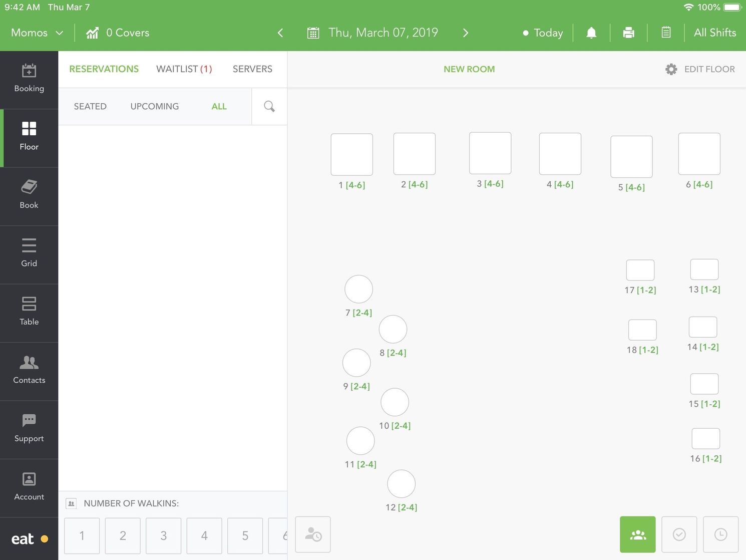Image resolution: width=746 pixels, height=560 pixels.
Task: Click the walk-ins people icon
Action: point(71,503)
